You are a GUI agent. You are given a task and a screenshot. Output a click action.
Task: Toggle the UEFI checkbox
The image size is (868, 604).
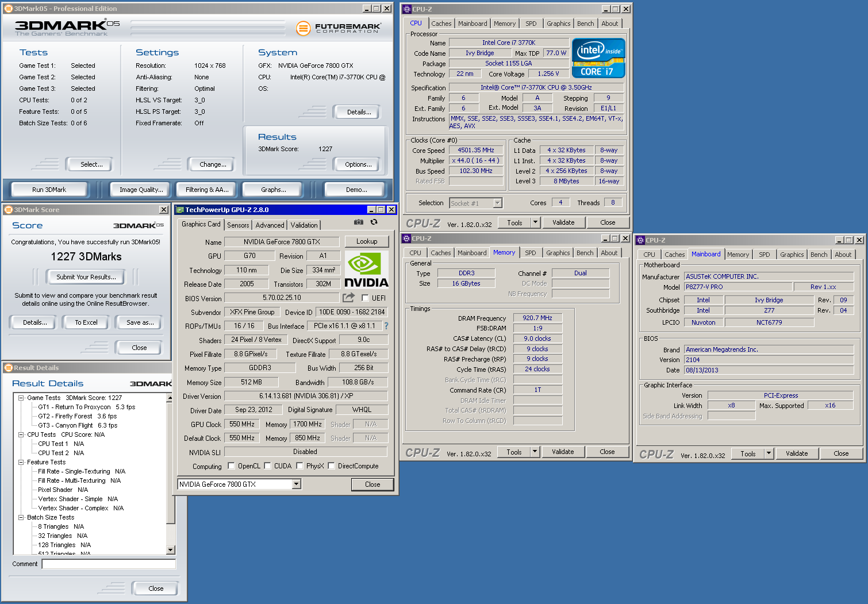[x=365, y=298]
